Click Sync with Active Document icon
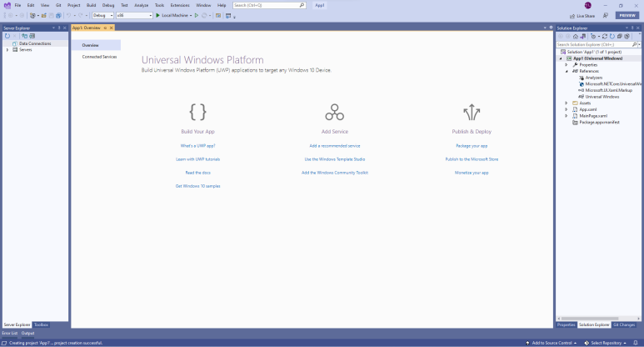Image resolution: width=644 pixels, height=347 pixels. 605,36
